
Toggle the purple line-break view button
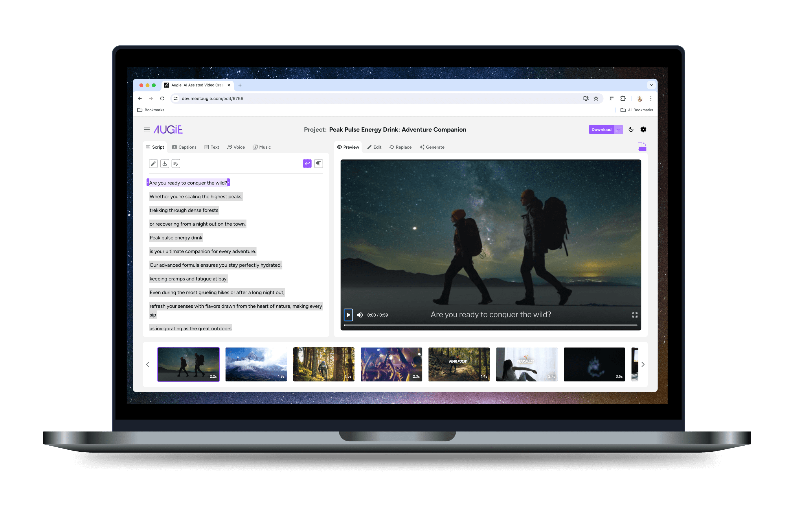307,164
